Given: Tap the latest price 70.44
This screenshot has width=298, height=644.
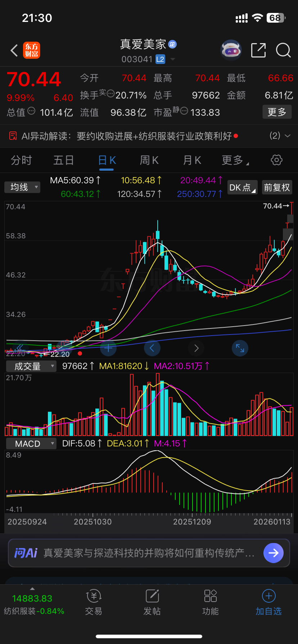Looking at the screenshot, I should pos(34,79).
